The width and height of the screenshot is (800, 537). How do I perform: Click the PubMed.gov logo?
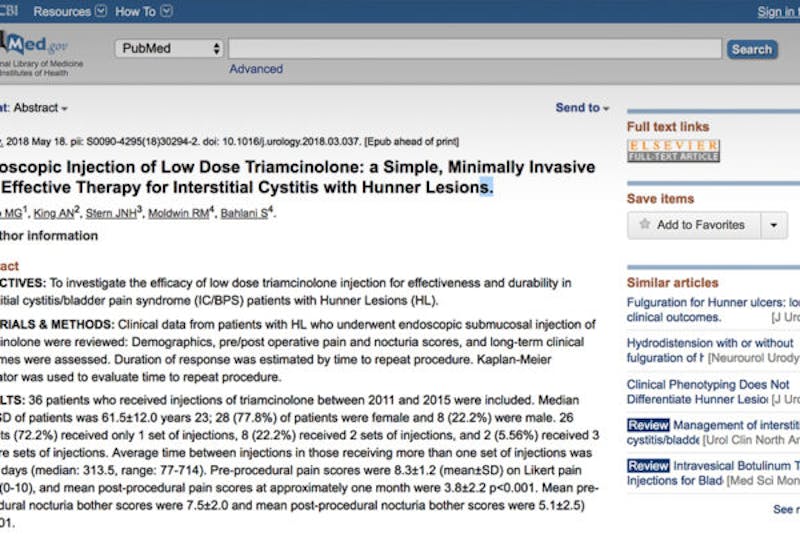point(34,45)
